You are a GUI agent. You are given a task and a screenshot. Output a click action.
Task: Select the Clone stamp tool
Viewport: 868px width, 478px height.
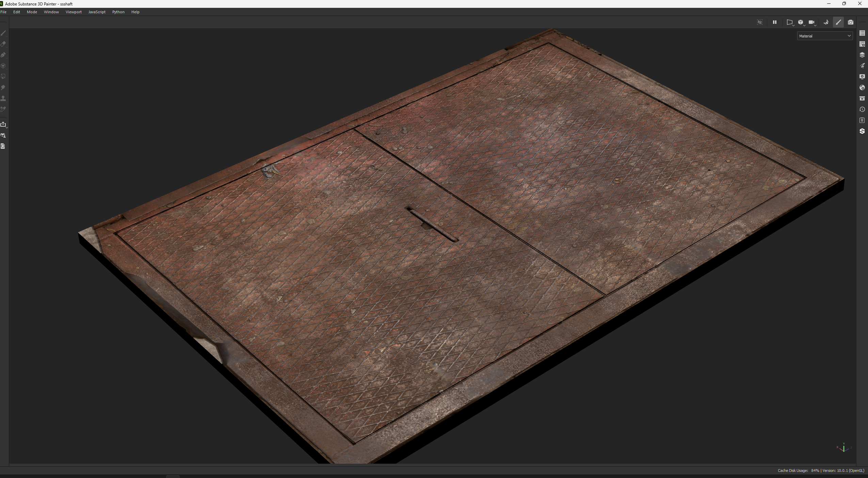[3, 98]
